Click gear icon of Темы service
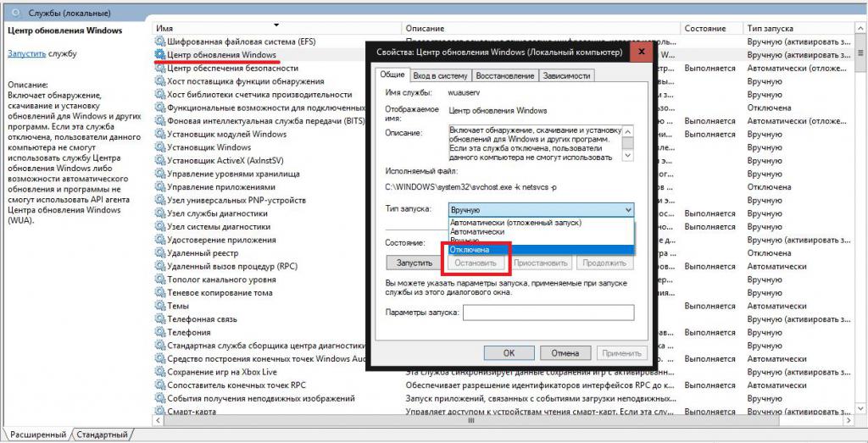 (x=160, y=306)
